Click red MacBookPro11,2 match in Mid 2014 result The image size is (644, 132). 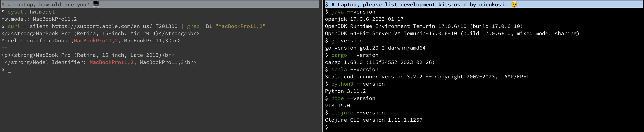pos(96,41)
